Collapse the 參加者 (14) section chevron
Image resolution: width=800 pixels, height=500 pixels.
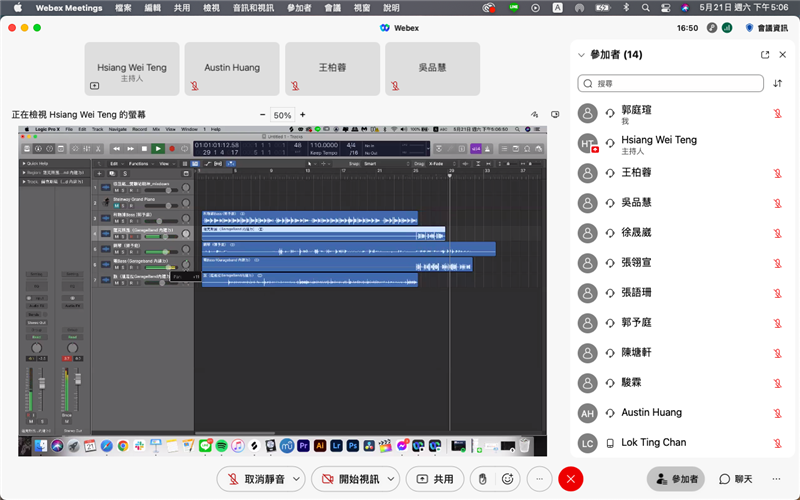coord(582,55)
